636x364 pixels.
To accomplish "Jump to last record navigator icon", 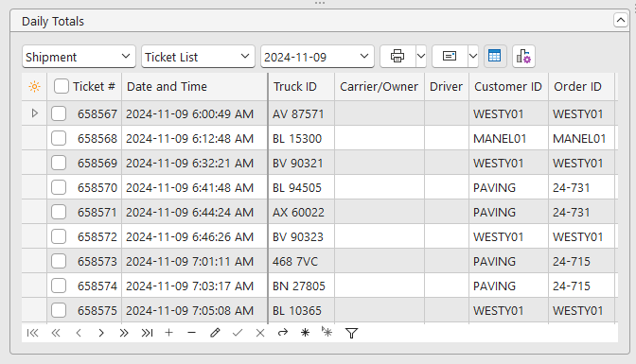I will coord(147,333).
